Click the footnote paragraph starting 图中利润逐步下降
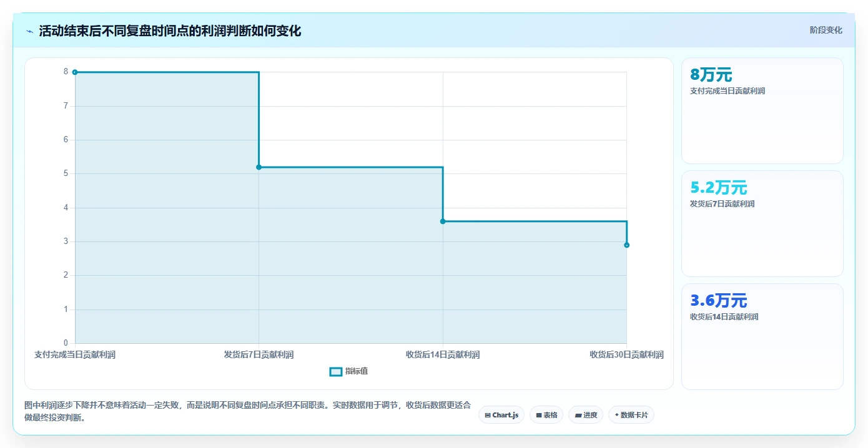The image size is (868, 448). pyautogui.click(x=247, y=412)
